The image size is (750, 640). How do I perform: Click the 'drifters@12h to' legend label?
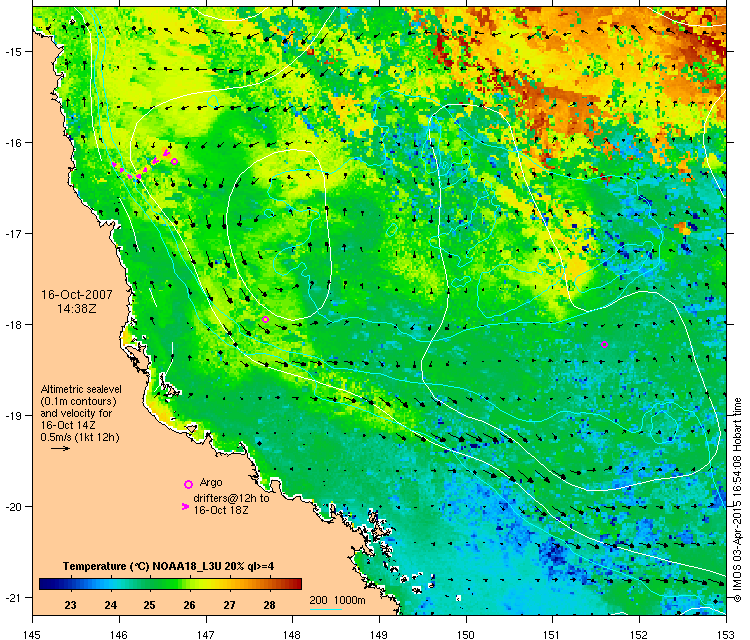[x=231, y=498]
